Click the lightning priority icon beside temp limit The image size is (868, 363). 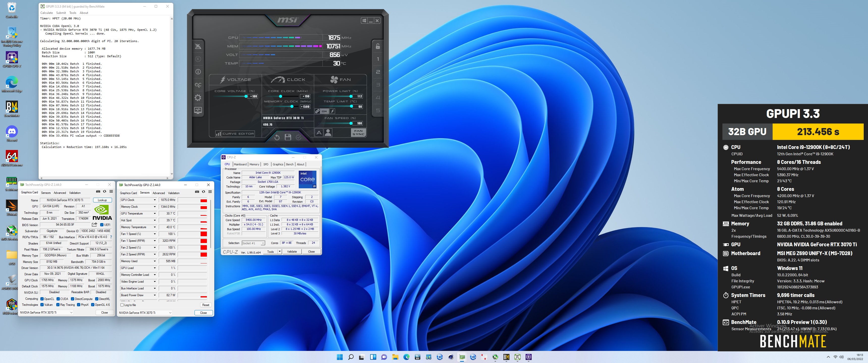(332, 111)
